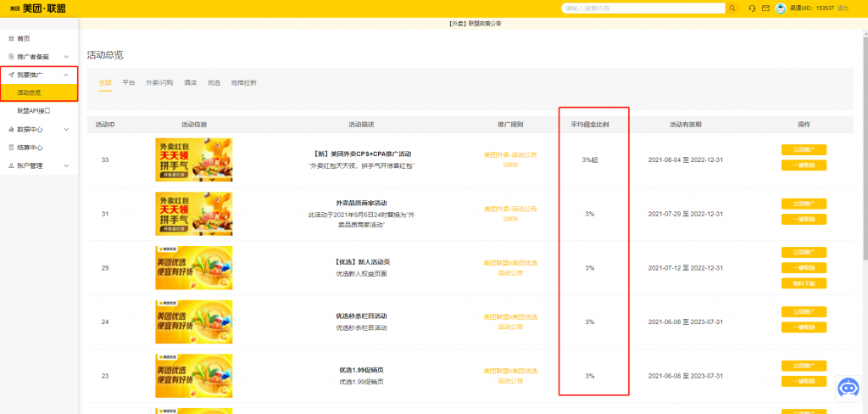Click the 平均佣金比例 column header
This screenshot has width=868, height=414.
(x=591, y=125)
